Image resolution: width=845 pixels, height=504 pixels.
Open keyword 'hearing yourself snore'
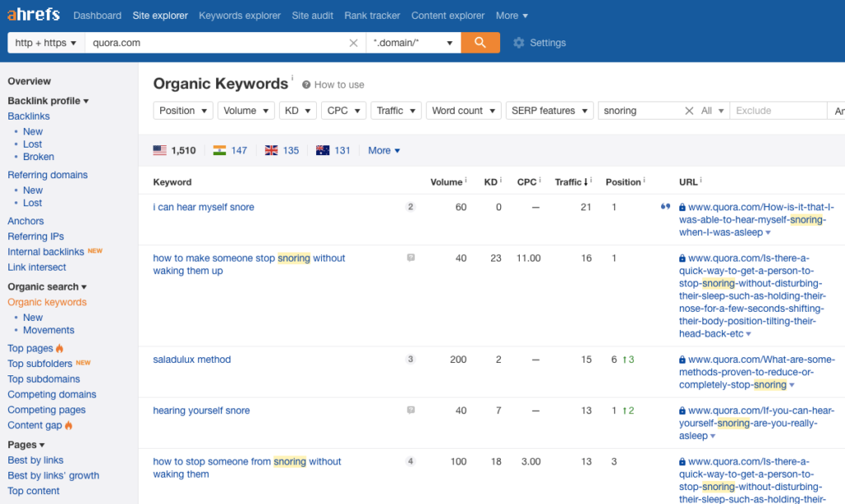(x=201, y=410)
